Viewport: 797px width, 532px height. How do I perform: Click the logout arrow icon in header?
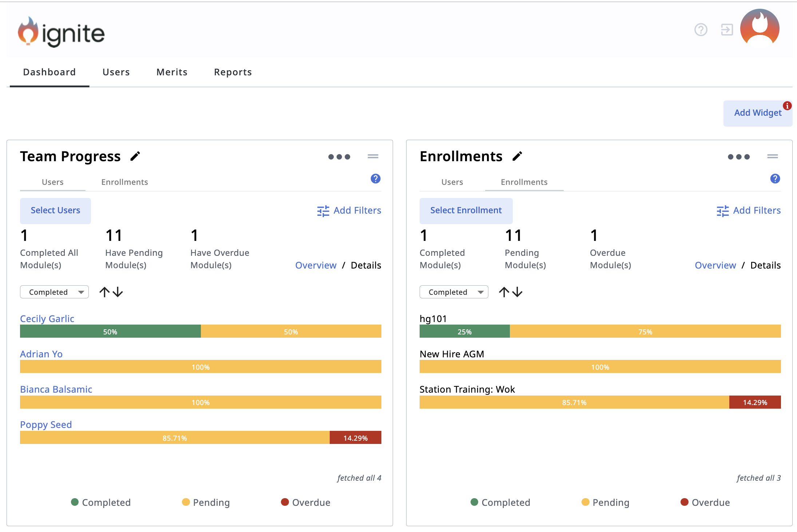point(727,30)
